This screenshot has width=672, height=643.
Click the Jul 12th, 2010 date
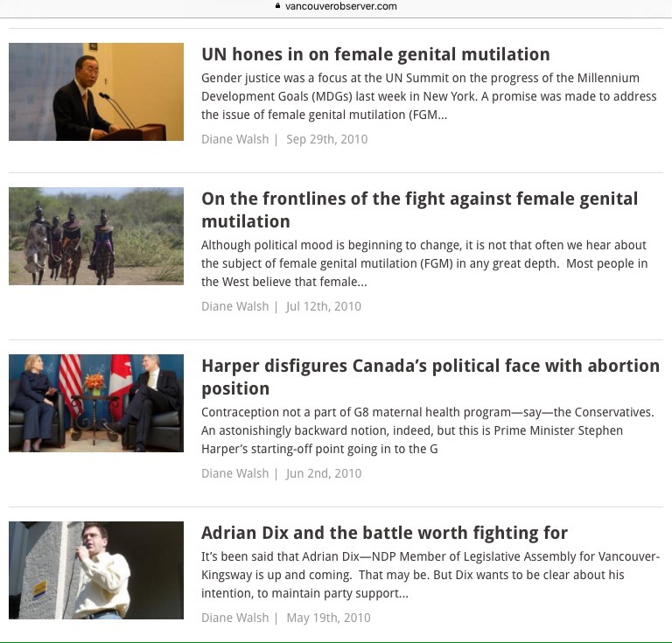324,306
